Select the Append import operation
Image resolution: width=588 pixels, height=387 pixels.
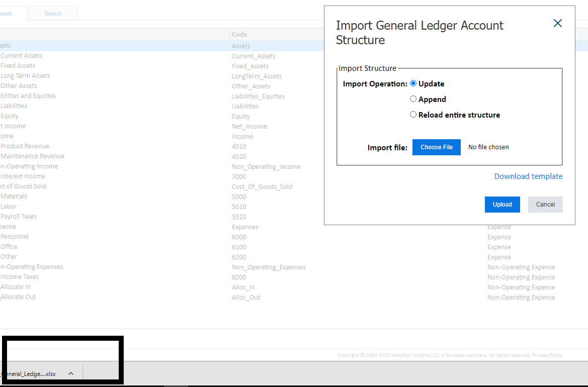[x=413, y=99]
